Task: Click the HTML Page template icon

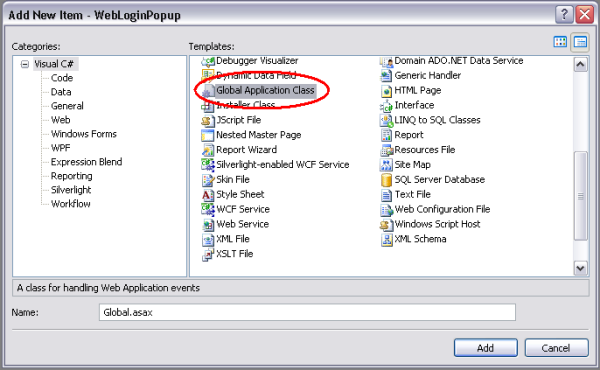Action: (x=386, y=91)
